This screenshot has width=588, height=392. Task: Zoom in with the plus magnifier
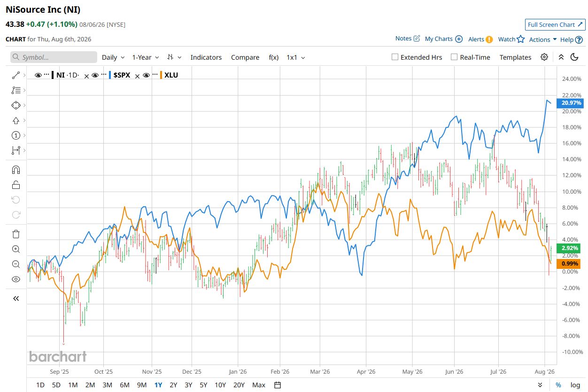tap(16, 249)
